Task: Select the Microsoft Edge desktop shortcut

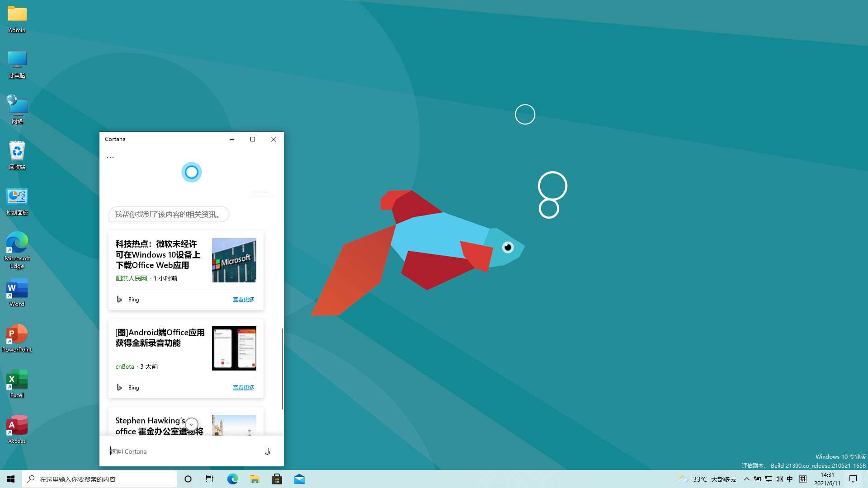Action: coord(17,250)
